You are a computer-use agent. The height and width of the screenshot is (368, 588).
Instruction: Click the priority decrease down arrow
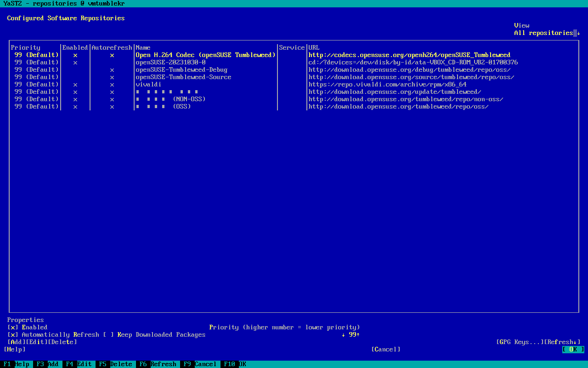coord(344,335)
